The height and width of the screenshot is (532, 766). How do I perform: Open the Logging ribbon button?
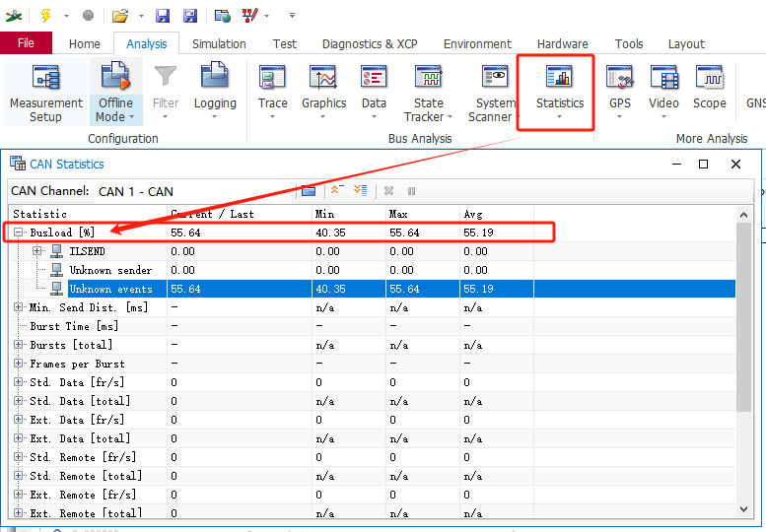215,92
